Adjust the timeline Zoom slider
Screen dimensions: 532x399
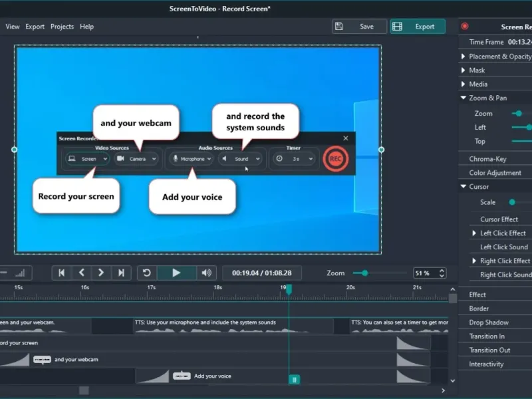pyautogui.click(x=364, y=273)
